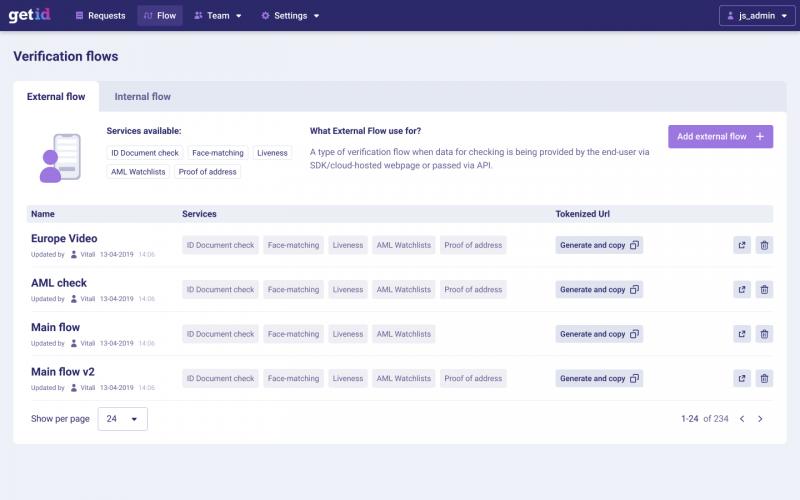Delete the Europe Video flow
This screenshot has height=500, width=800.
[764, 245]
